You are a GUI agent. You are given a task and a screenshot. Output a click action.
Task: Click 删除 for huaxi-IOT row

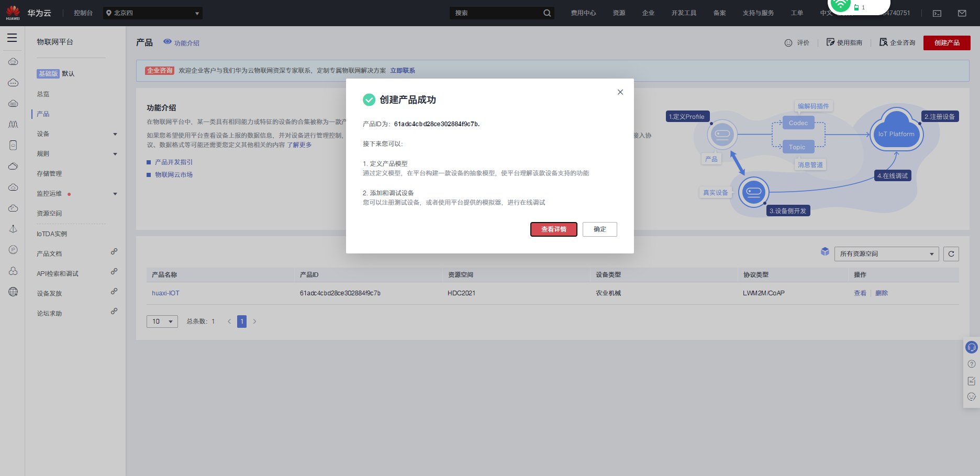coord(882,293)
